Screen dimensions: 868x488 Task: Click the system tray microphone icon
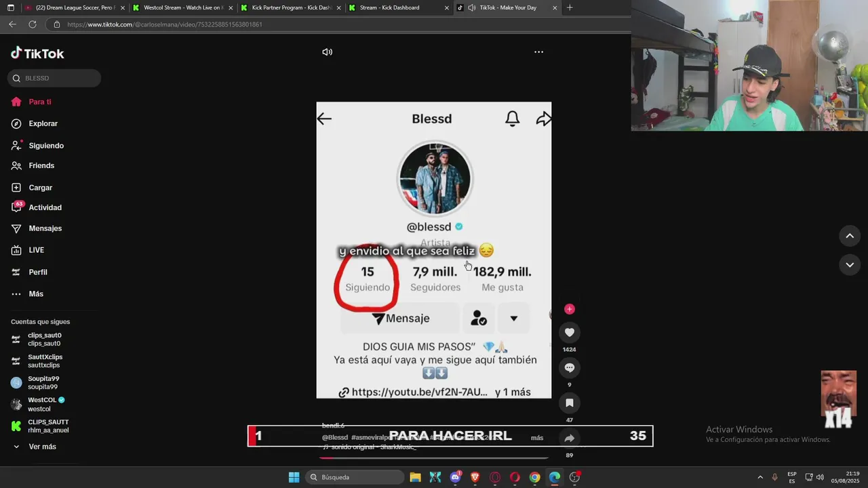click(x=775, y=477)
